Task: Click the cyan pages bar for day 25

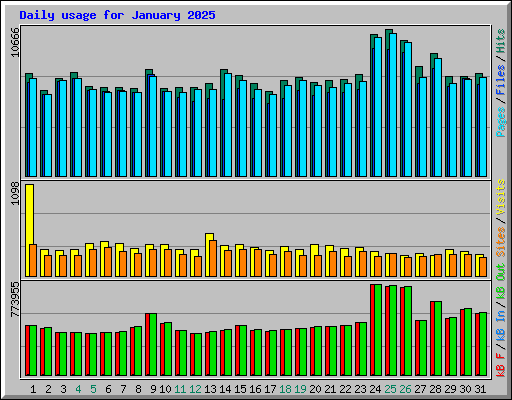Action: click(x=393, y=105)
